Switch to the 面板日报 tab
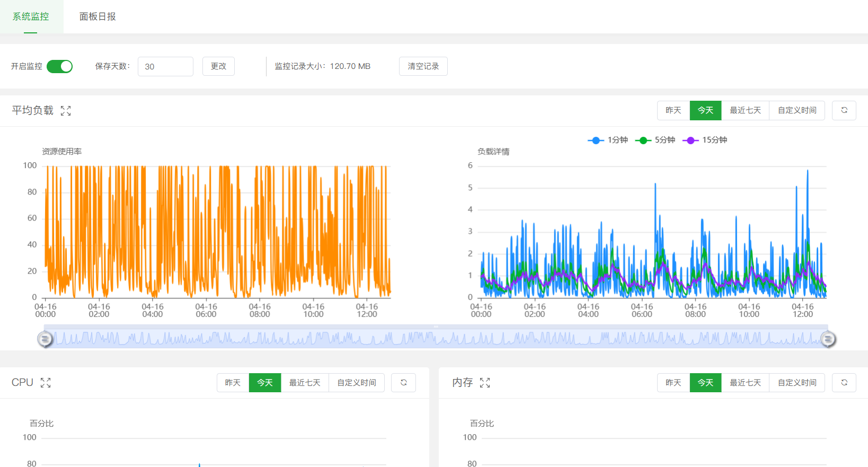 98,16
